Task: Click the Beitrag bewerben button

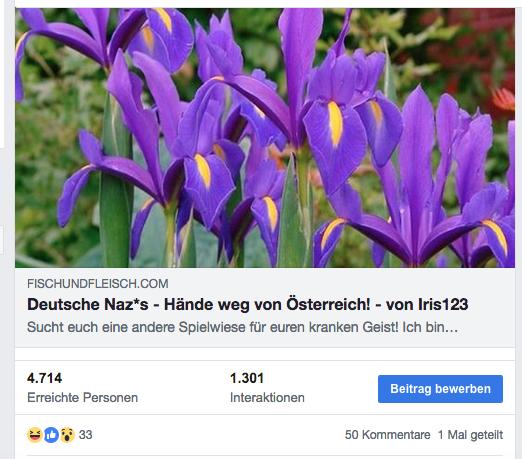Action: pyautogui.click(x=440, y=389)
